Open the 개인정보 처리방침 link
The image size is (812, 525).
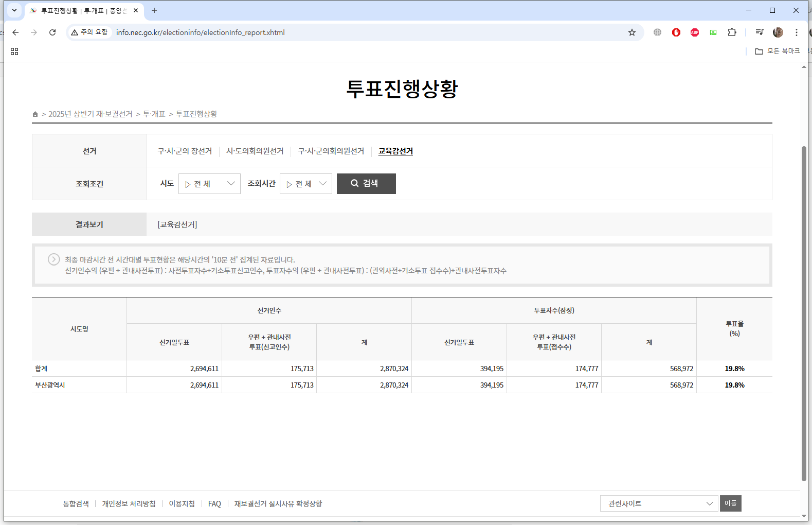(129, 504)
